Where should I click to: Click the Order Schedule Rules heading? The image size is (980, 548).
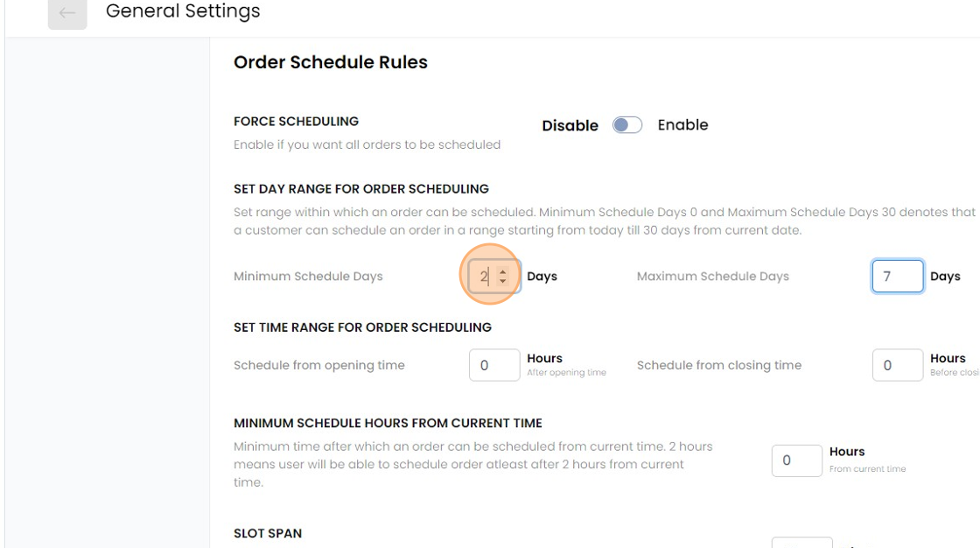(331, 63)
